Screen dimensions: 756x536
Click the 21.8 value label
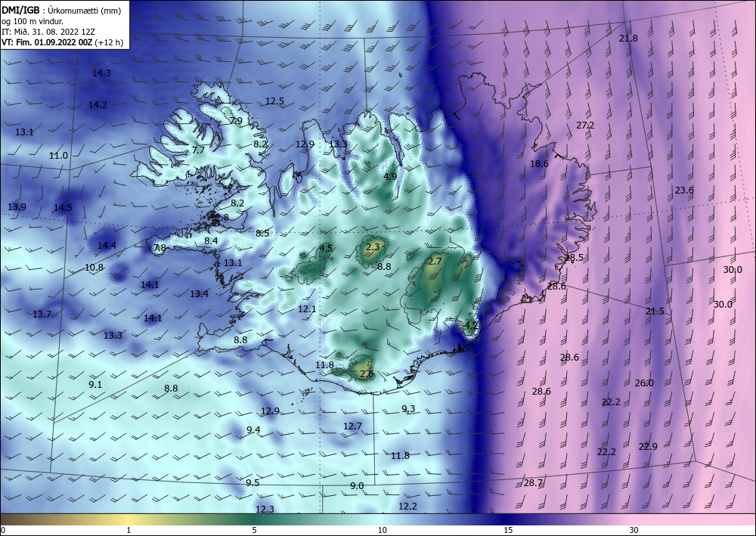628,38
